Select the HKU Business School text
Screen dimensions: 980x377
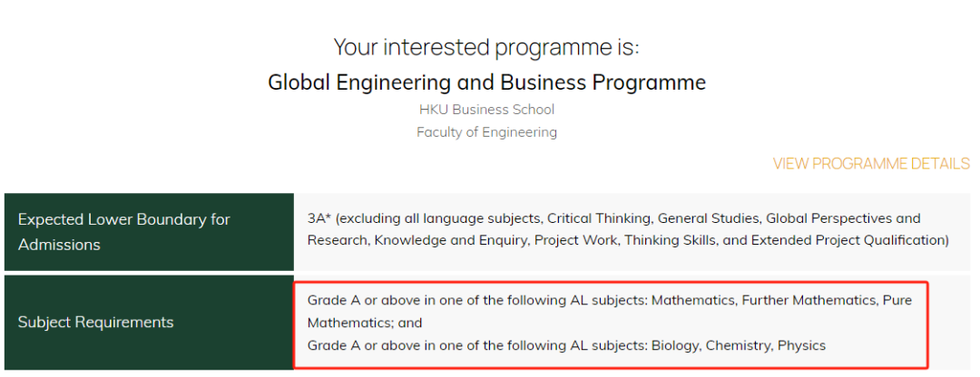487,110
